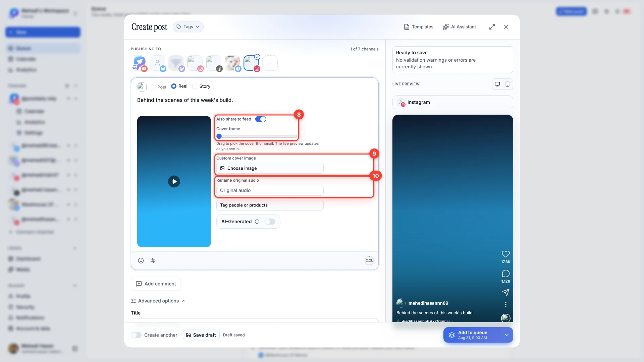The image size is (644, 362).
Task: Click the comment bubble icon in preview
Action: [506, 274]
